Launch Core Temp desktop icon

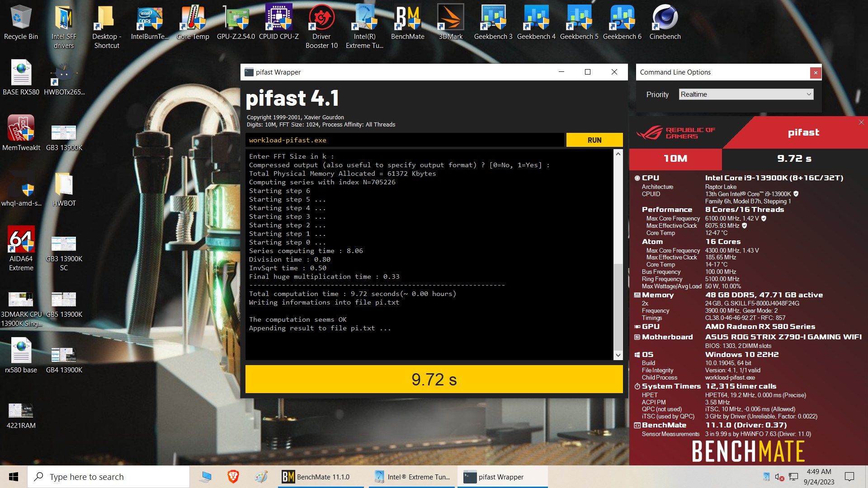click(x=193, y=23)
